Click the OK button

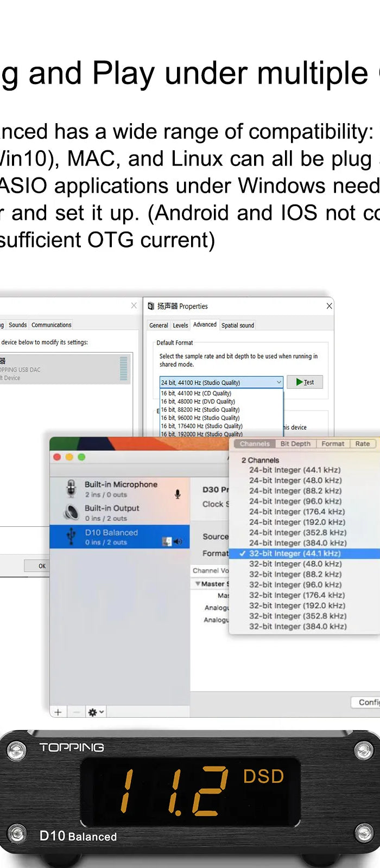tap(42, 566)
